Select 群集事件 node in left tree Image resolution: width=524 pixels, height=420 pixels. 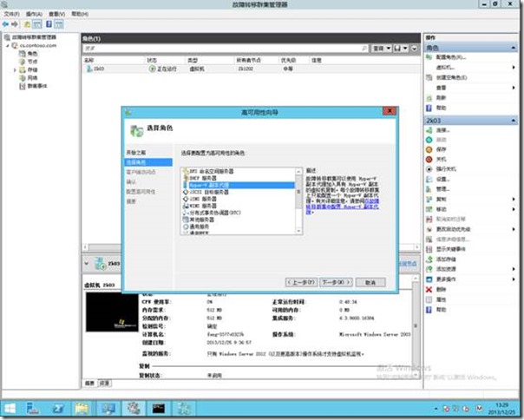36,86
